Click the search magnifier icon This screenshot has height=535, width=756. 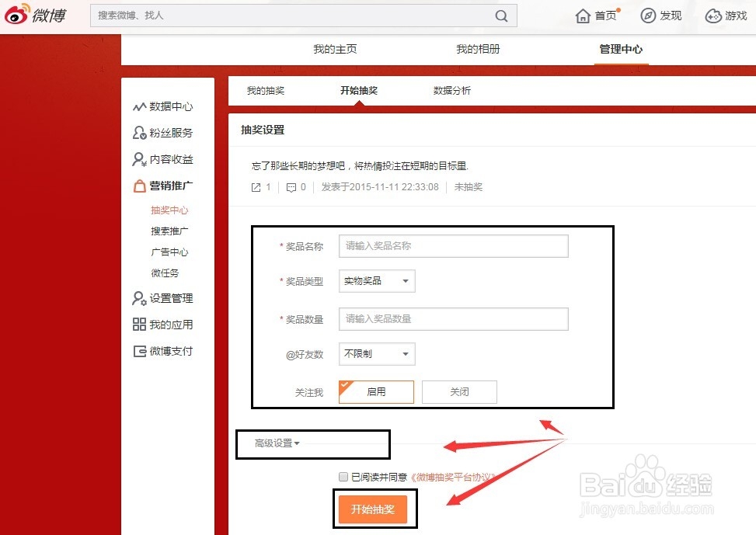tap(501, 16)
